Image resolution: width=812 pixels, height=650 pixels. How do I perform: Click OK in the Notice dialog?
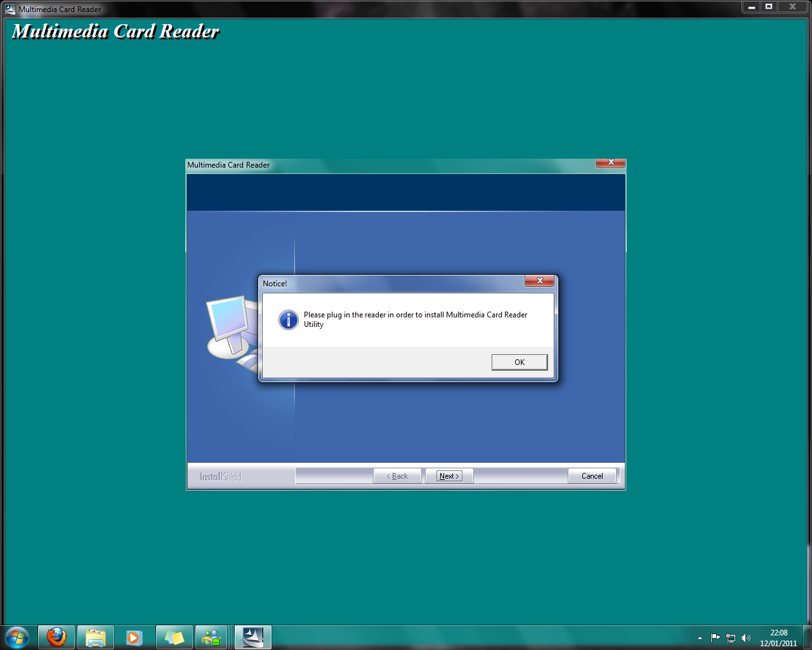(519, 362)
